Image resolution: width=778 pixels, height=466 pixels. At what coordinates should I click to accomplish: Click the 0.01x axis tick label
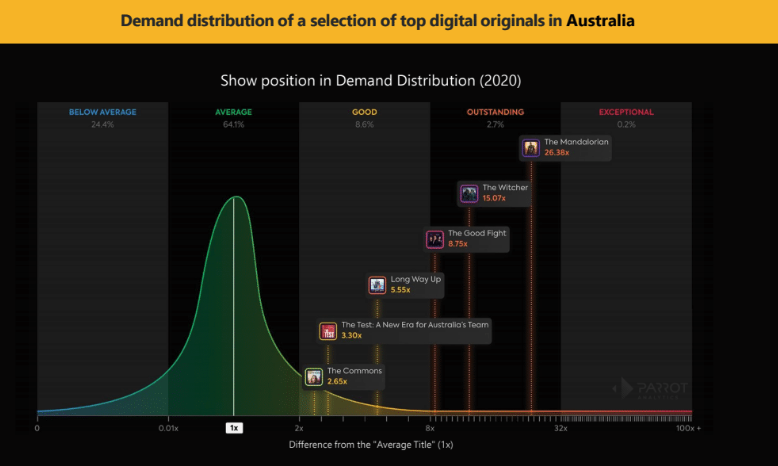point(169,428)
